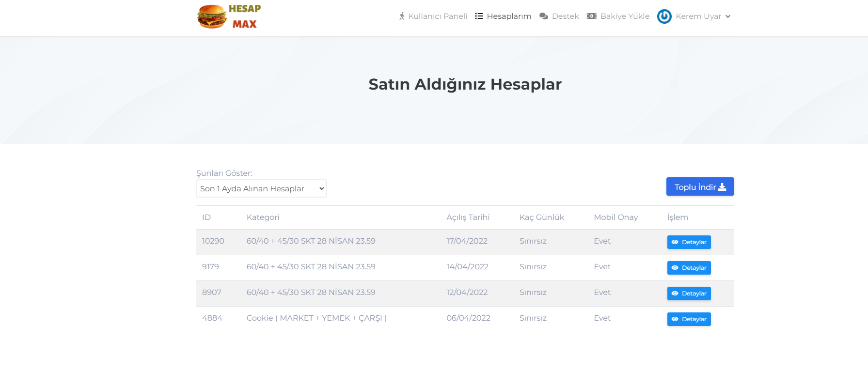The image size is (868, 387).
Task: Click the Hesap Max burger logo
Action: [229, 16]
